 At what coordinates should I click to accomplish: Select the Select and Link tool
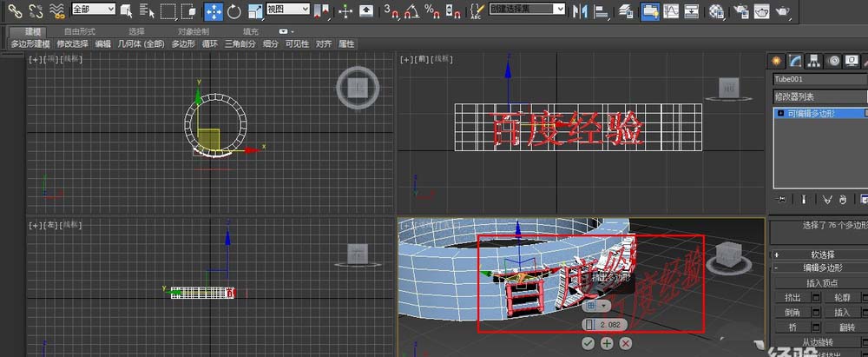tap(15, 10)
